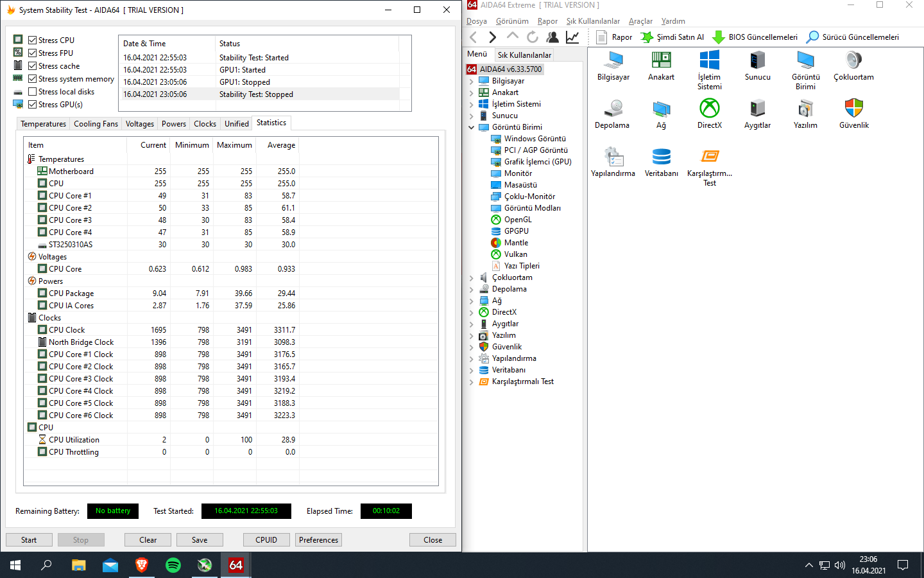Screen dimensions: 924x578
Task: Toggle the Stress CPU checkbox
Action: click(32, 40)
